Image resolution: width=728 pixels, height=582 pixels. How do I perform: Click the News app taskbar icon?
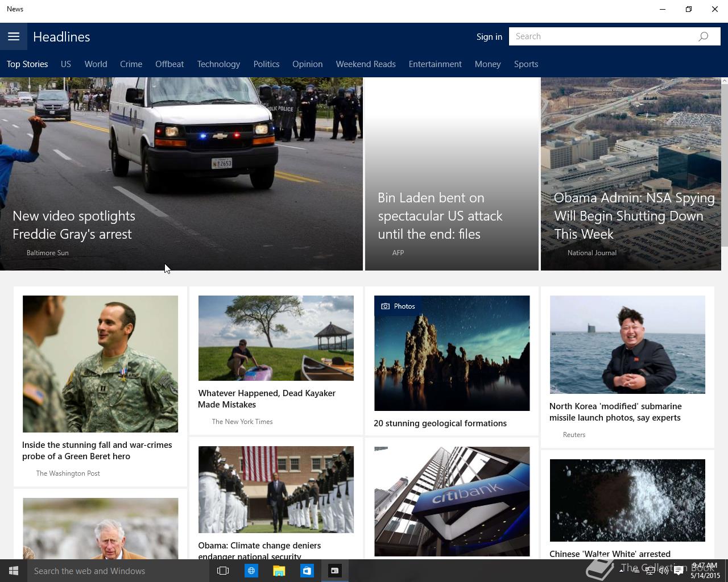335,571
